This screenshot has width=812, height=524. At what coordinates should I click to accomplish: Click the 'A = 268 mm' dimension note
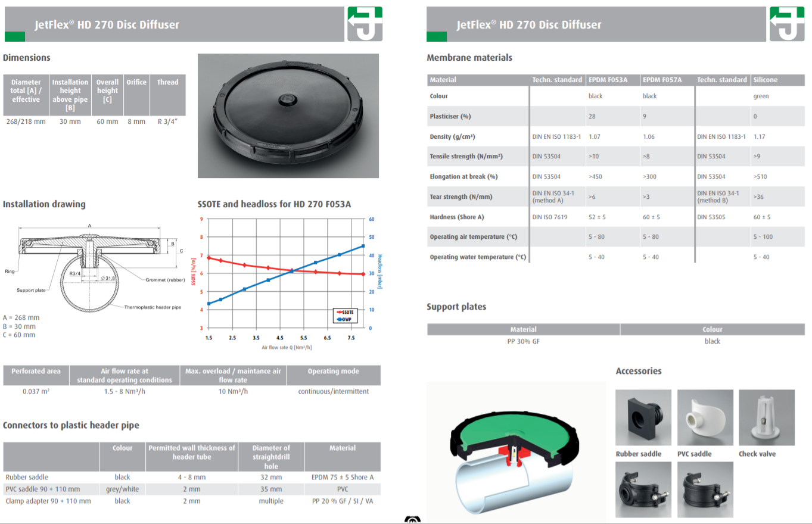pyautogui.click(x=21, y=318)
